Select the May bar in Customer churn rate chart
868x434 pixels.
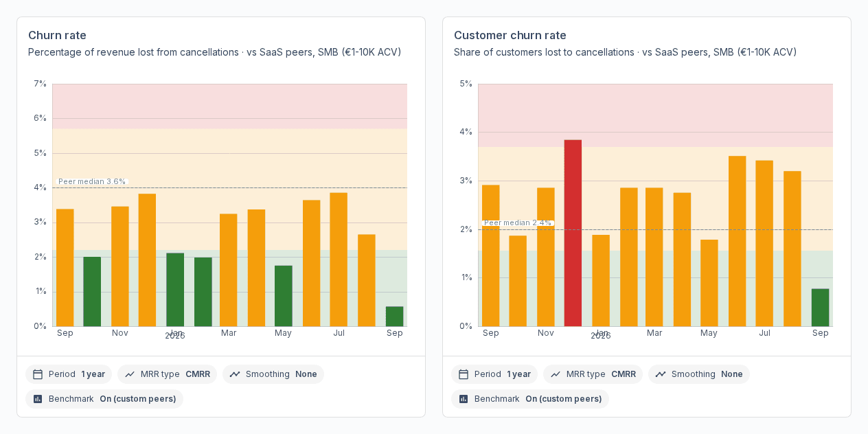coord(709,283)
